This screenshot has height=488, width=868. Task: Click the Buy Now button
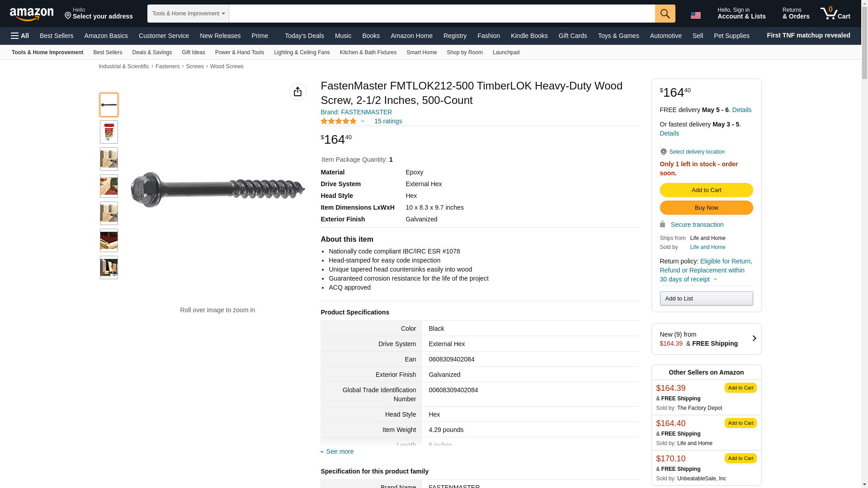[x=706, y=208]
